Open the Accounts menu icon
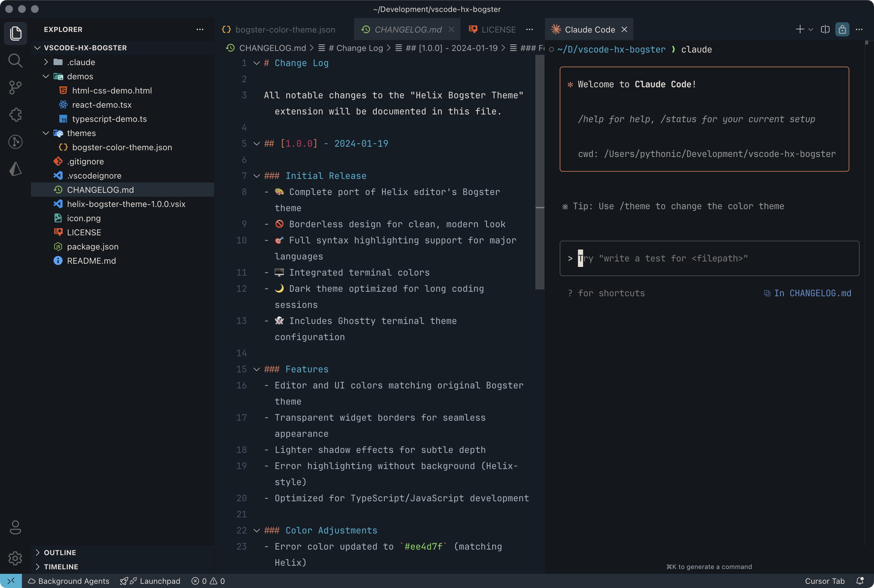 (x=15, y=527)
